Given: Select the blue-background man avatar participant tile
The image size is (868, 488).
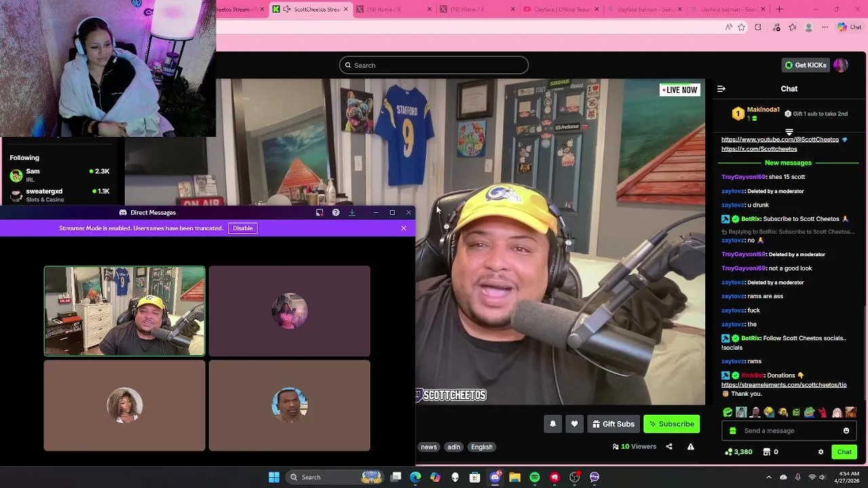Looking at the screenshot, I should pyautogui.click(x=290, y=405).
